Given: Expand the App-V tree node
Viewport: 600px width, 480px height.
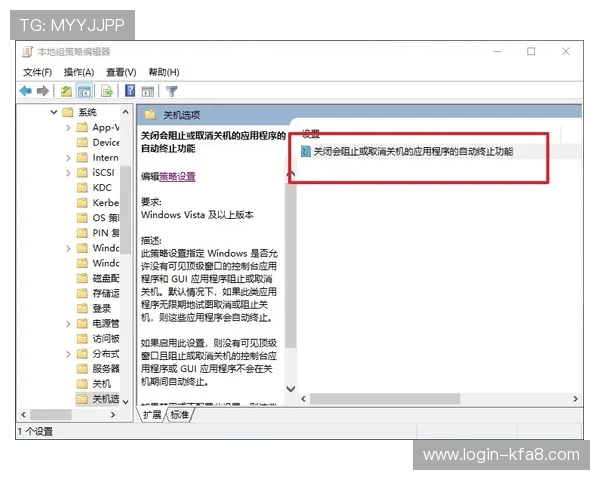Looking at the screenshot, I should (68, 127).
